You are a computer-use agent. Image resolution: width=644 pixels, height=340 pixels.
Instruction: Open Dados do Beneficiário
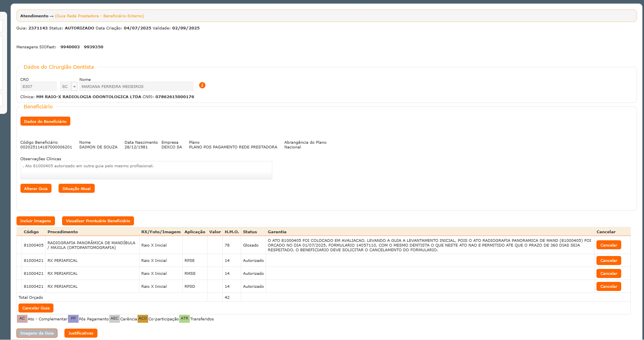[x=45, y=121]
